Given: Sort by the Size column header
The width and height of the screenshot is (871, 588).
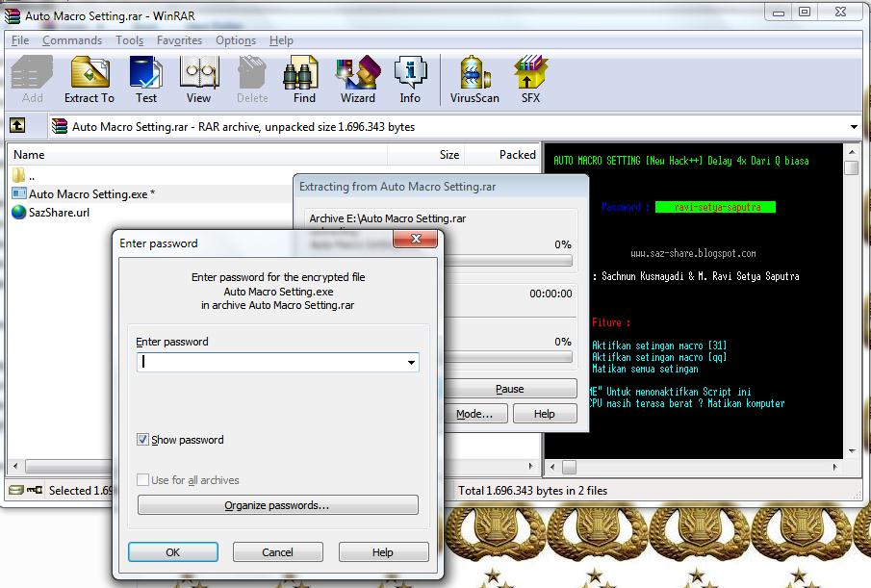Looking at the screenshot, I should click(426, 155).
